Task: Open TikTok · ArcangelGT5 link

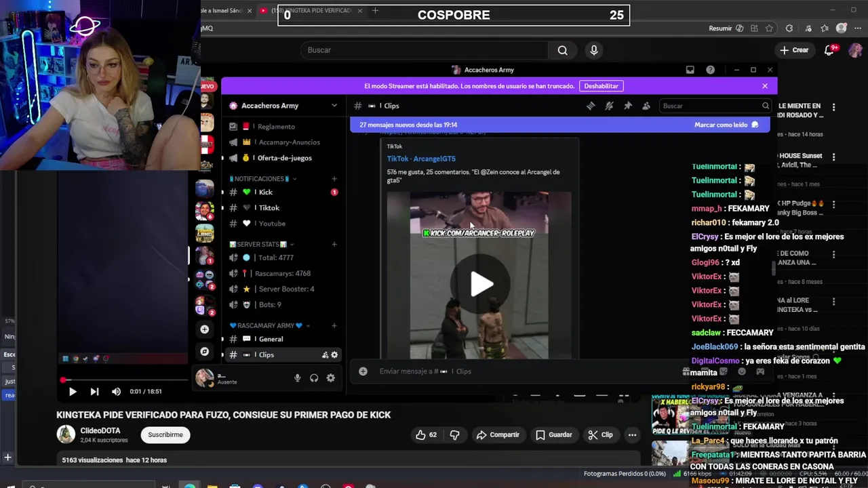Action: click(421, 159)
